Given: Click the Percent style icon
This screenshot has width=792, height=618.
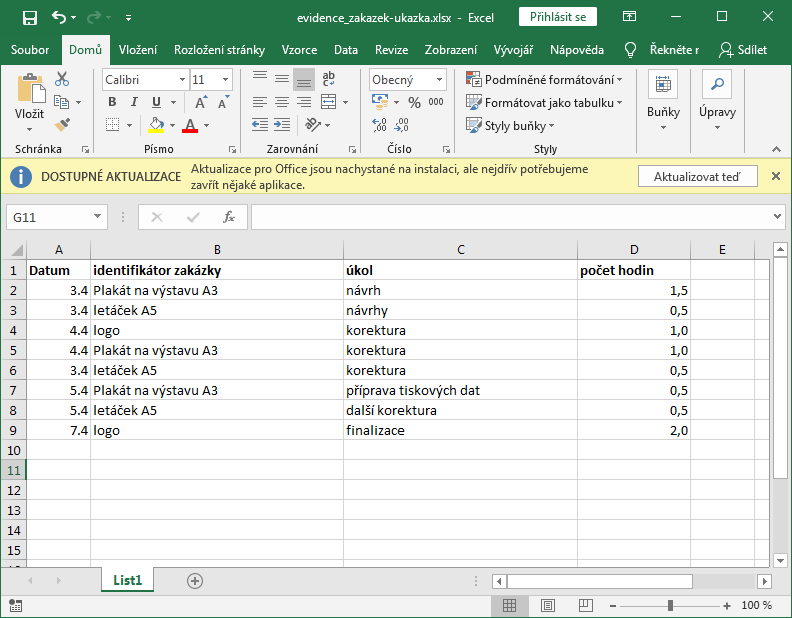Looking at the screenshot, I should click(413, 102).
